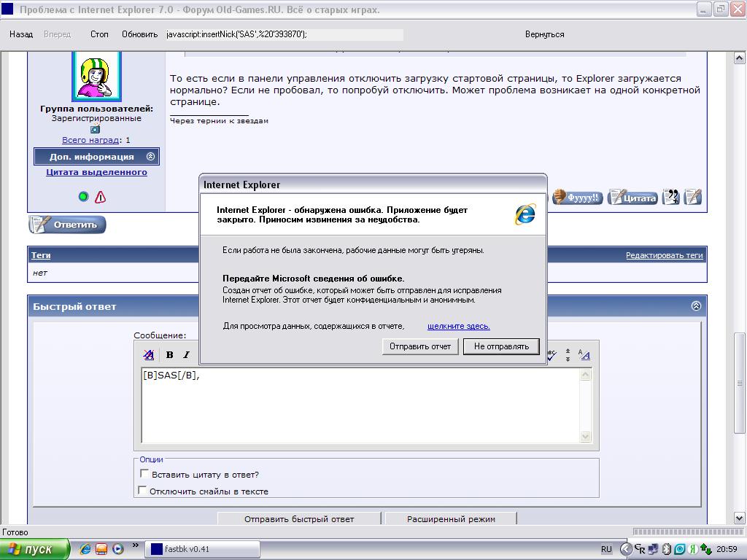Click the page scrollbar up arrow
Viewport: 747px width, 560px height.
740,58
